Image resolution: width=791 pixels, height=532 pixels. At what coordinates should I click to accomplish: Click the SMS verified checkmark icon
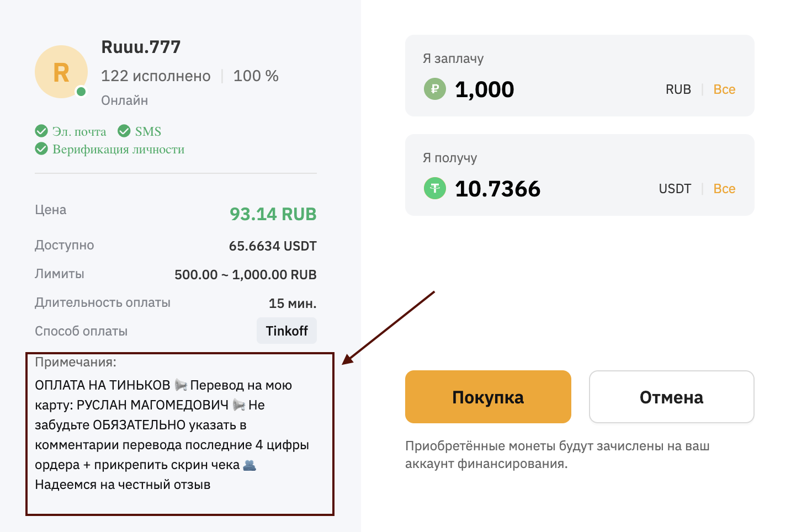pos(124,131)
